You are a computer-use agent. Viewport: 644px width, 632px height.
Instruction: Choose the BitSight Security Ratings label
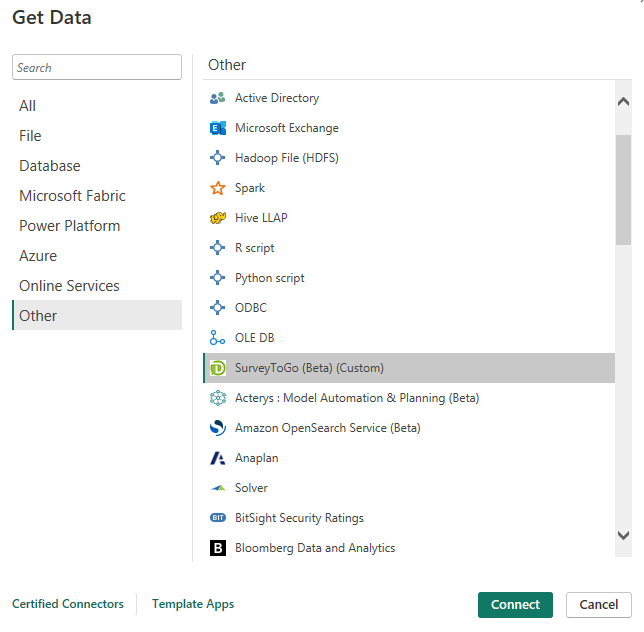[299, 518]
